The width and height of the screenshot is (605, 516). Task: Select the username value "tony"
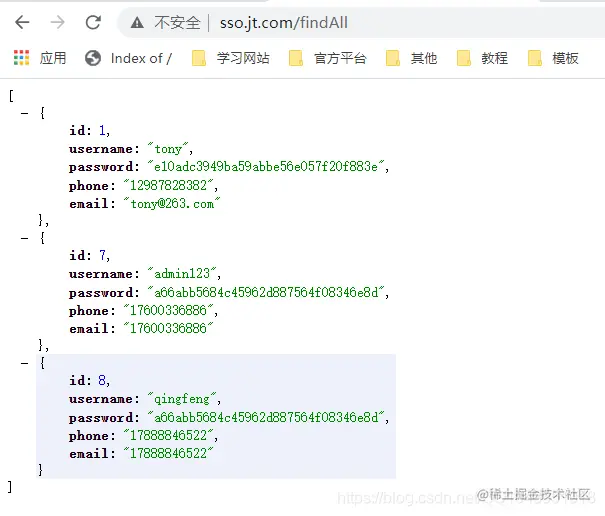[x=168, y=149]
